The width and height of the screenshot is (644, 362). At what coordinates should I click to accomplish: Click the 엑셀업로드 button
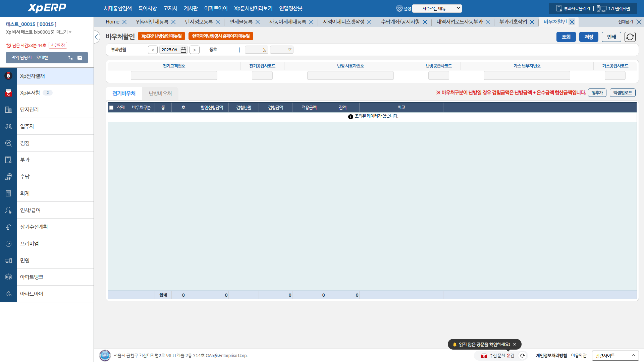pyautogui.click(x=623, y=93)
